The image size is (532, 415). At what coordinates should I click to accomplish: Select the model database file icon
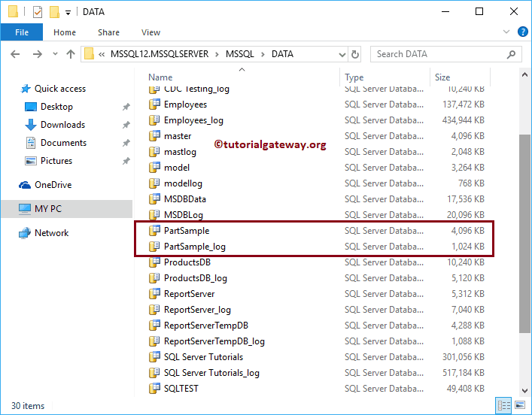[x=154, y=167]
